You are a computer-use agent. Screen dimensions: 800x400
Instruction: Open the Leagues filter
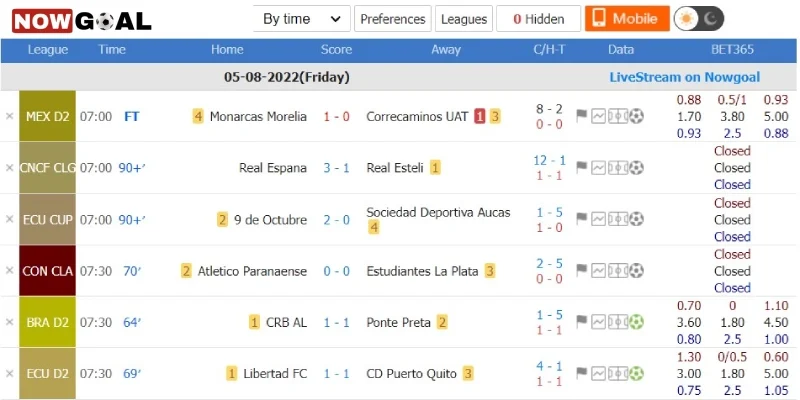pos(464,19)
